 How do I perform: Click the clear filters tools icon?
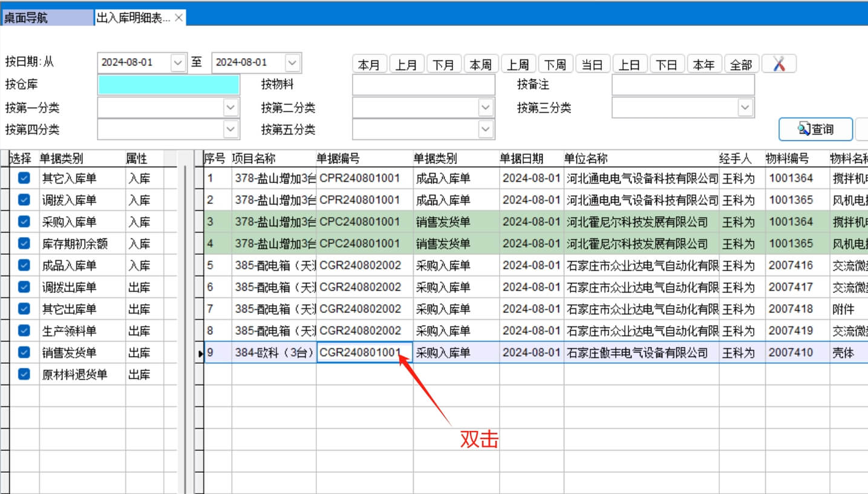tap(778, 64)
